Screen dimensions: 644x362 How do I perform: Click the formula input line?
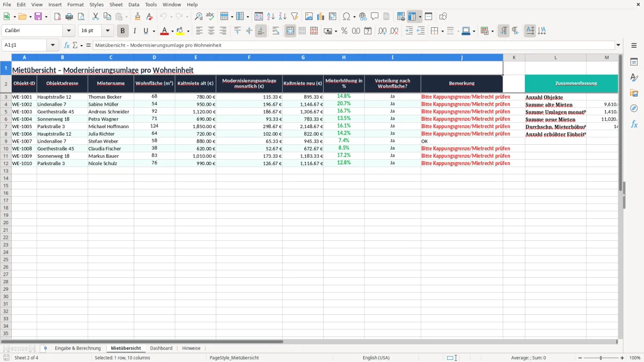click(x=353, y=45)
